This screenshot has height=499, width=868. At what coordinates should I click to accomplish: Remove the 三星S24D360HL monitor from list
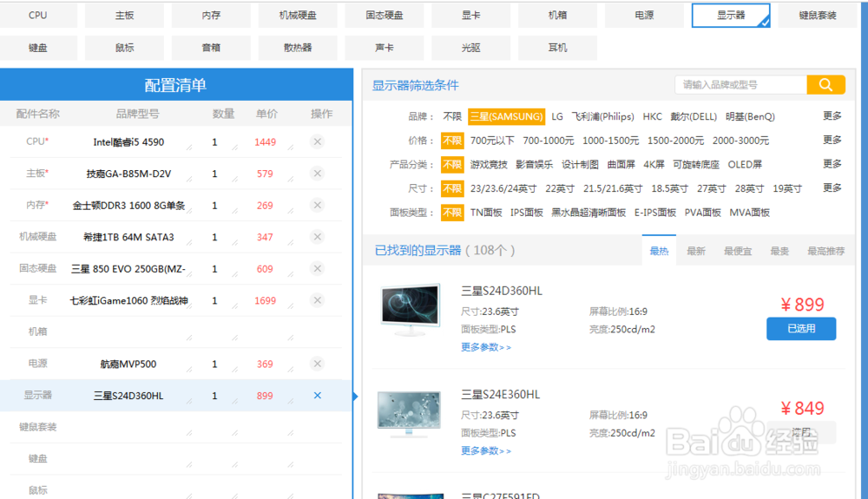[x=317, y=396]
